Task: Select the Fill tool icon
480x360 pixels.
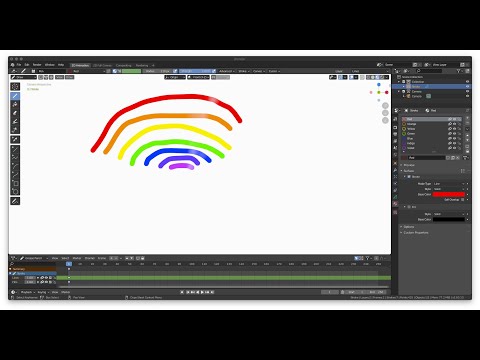Action: pos(15,105)
